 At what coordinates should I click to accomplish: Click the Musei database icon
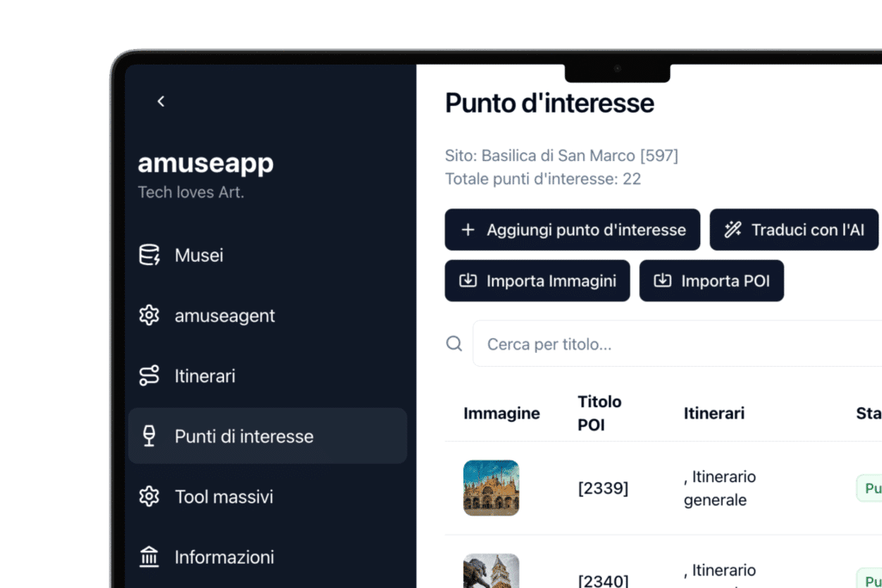click(x=149, y=255)
